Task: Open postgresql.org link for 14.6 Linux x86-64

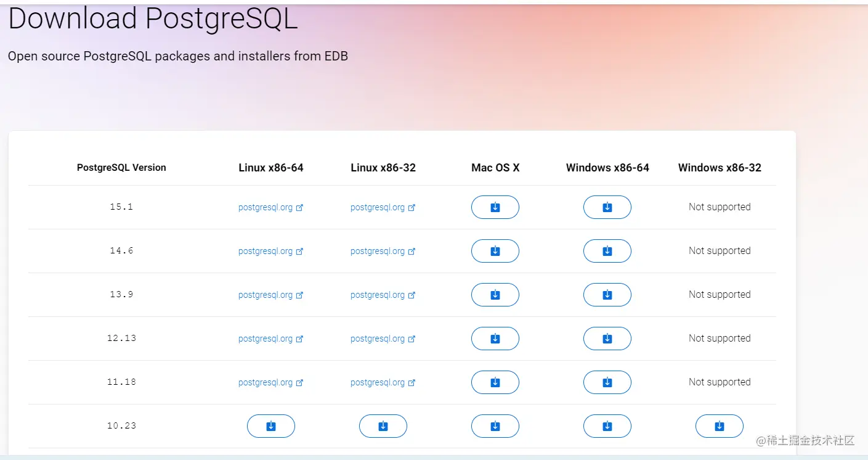Action: [270, 252]
